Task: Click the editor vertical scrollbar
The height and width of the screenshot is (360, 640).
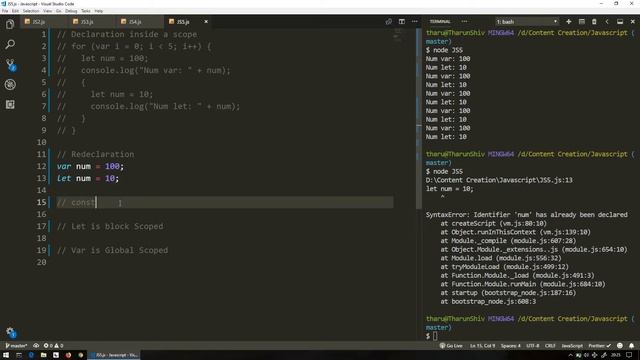Action: click(418, 118)
